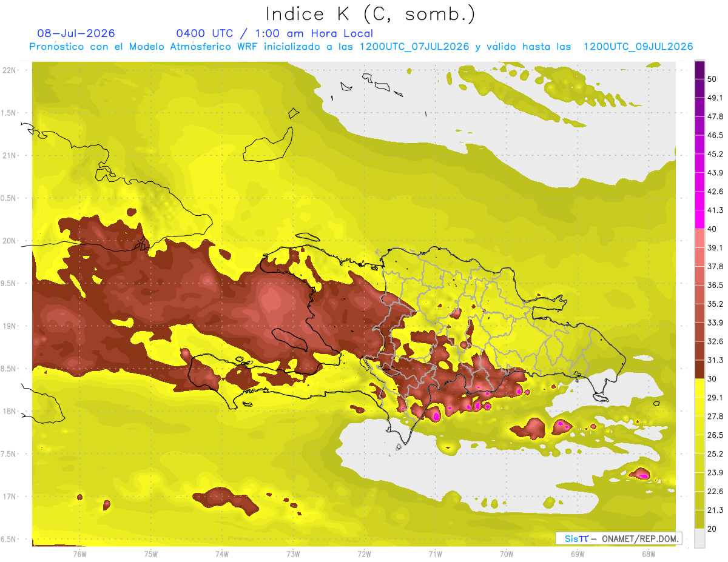Click the 'Indice K (C, somb.)' title
This screenshot has width=728, height=562.
[370, 14]
